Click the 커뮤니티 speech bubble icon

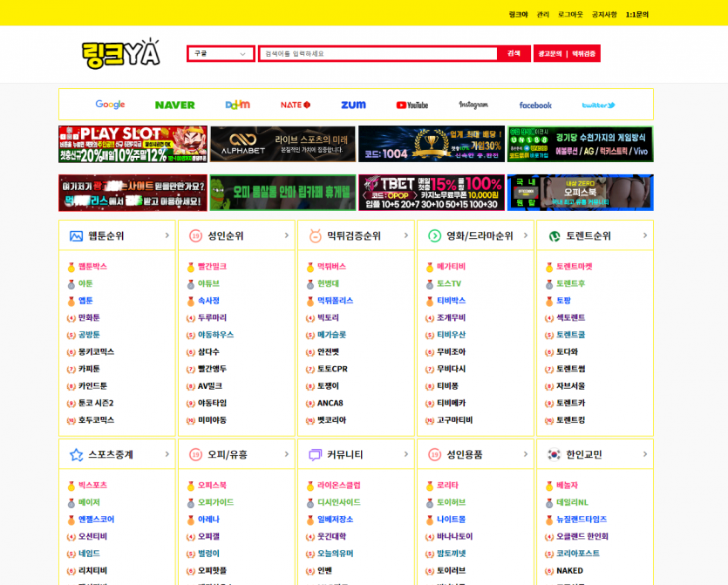pos(316,454)
